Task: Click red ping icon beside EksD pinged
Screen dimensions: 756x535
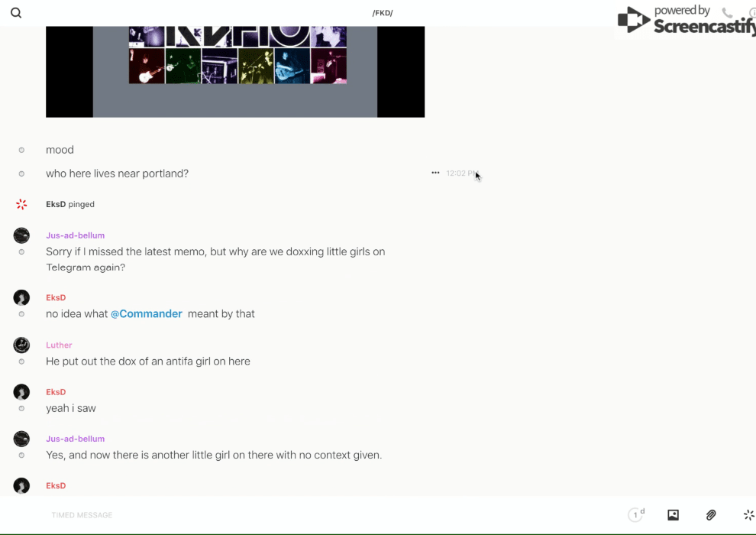Action: (21, 204)
